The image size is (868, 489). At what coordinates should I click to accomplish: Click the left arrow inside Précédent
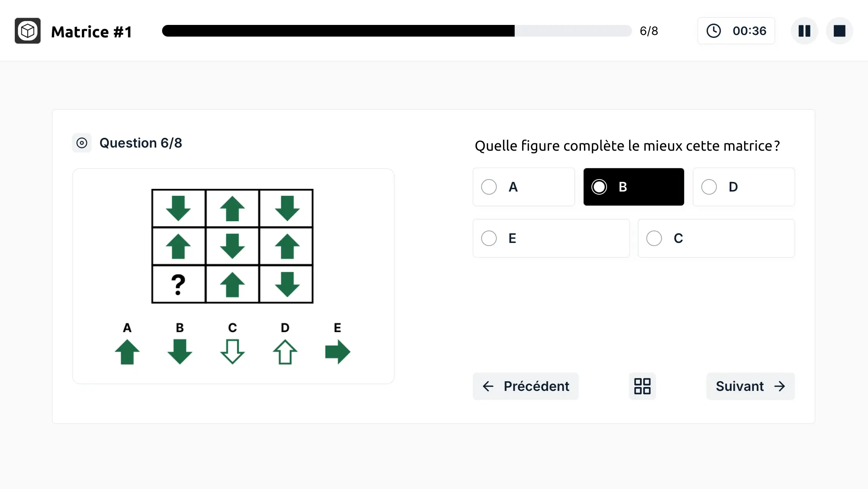pyautogui.click(x=488, y=386)
